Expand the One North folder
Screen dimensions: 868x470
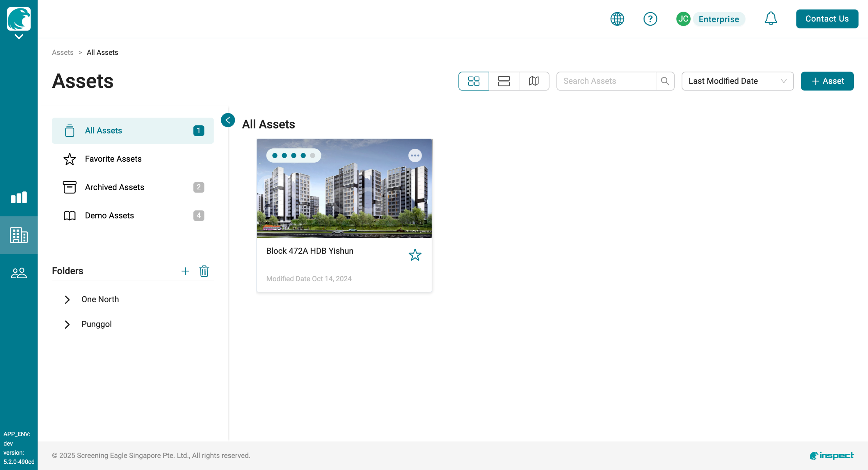click(67, 300)
